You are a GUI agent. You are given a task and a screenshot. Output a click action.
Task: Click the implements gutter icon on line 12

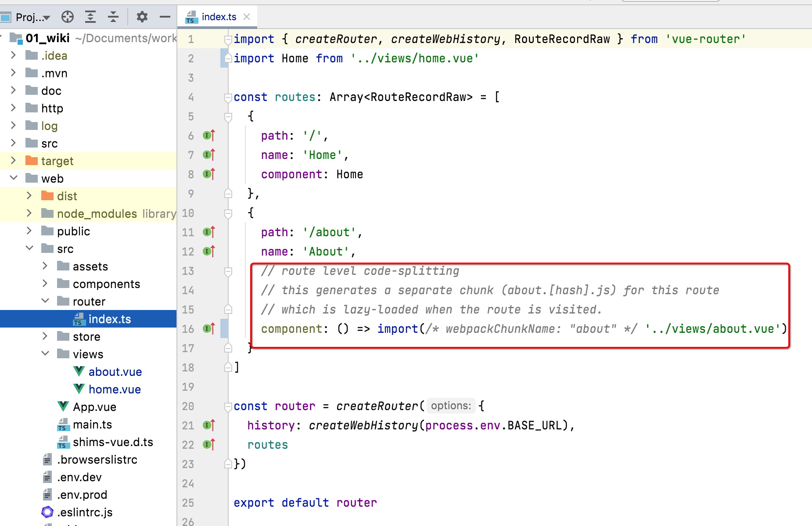(x=209, y=252)
